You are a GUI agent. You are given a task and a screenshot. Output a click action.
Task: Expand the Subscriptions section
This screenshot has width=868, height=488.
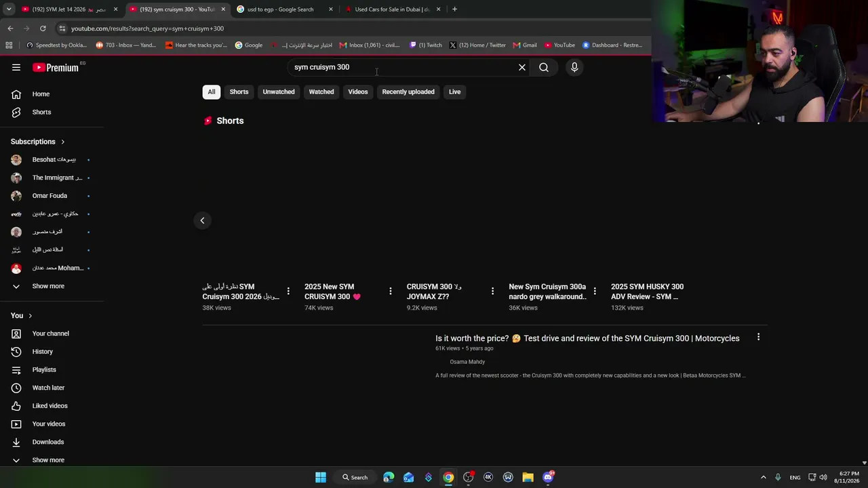(38, 142)
